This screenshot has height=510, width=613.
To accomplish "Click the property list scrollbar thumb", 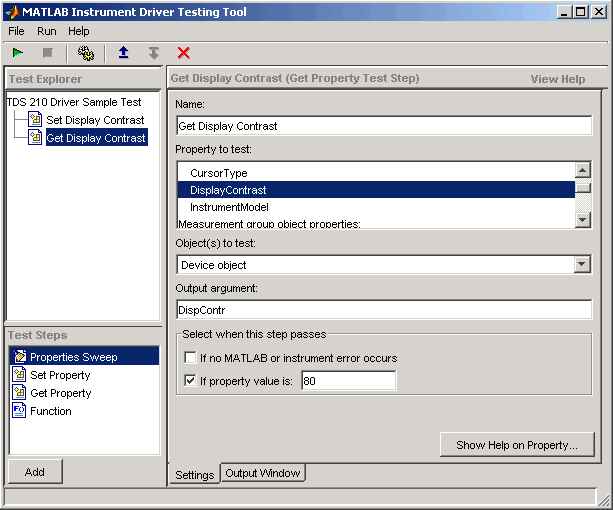I will pos(583,188).
